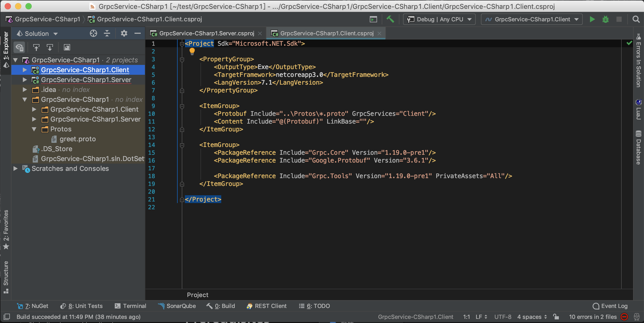Toggle the Show All Files icon
644x323 pixels.
19,48
